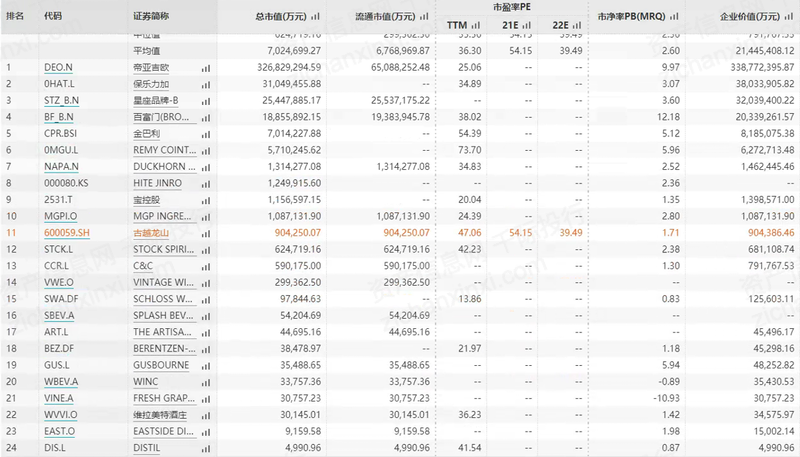The height and width of the screenshot is (457, 800).
Task: Open stock code link EAST.O
Action: (59, 431)
